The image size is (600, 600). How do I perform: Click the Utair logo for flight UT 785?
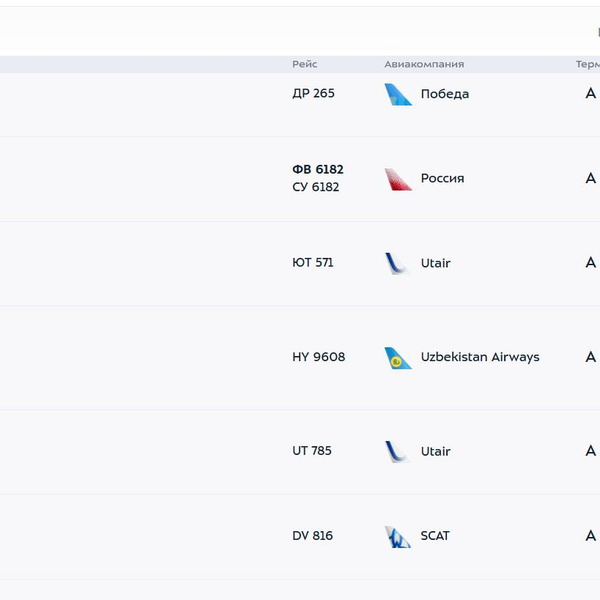(x=398, y=452)
